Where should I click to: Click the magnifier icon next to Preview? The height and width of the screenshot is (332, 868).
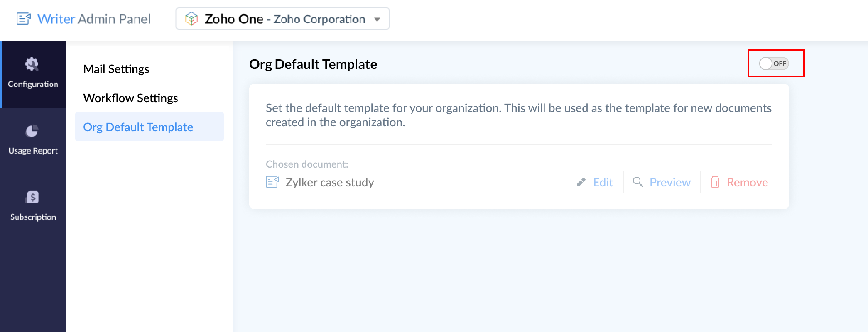638,182
